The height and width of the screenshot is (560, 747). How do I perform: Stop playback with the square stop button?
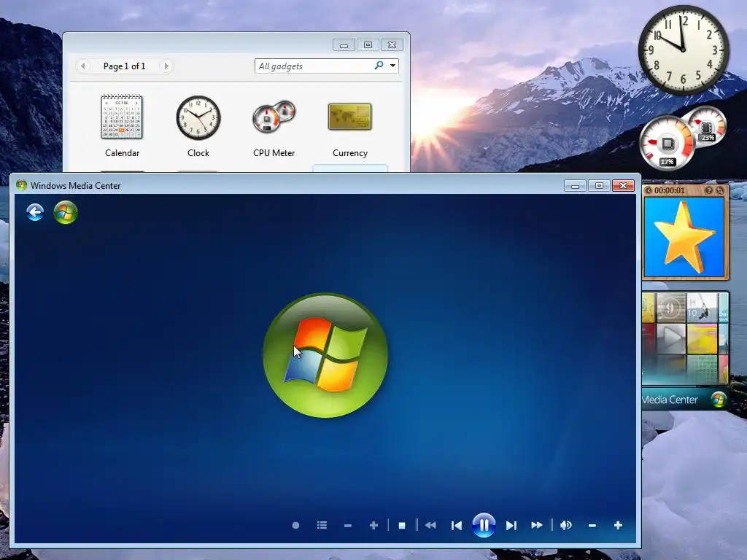point(402,526)
